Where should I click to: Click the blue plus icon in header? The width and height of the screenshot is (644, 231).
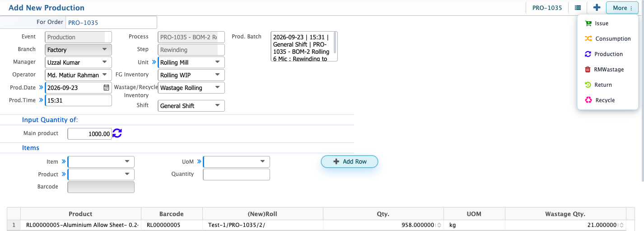(597, 8)
